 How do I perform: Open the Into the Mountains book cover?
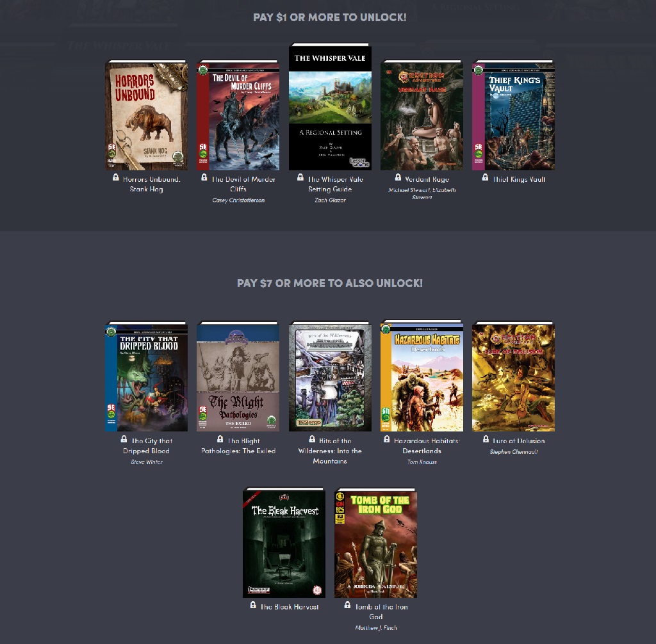pyautogui.click(x=330, y=376)
